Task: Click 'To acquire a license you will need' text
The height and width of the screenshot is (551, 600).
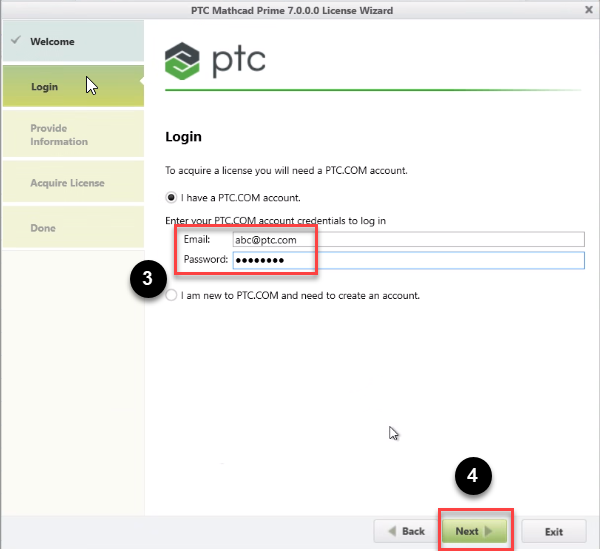Action: coord(286,170)
